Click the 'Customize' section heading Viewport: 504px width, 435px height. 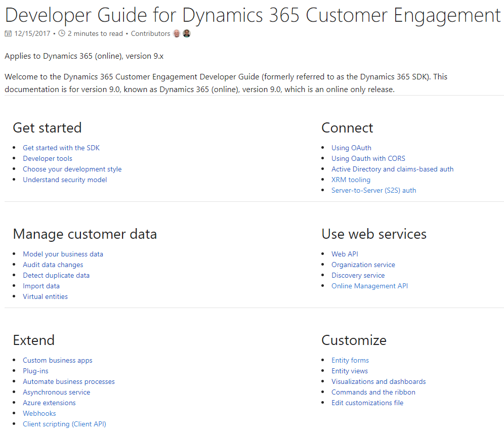pos(354,340)
